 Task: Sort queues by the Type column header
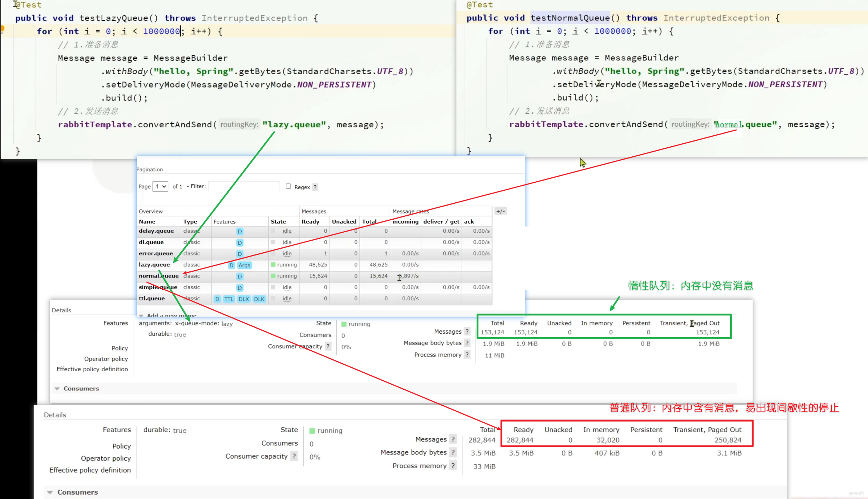pyautogui.click(x=190, y=221)
